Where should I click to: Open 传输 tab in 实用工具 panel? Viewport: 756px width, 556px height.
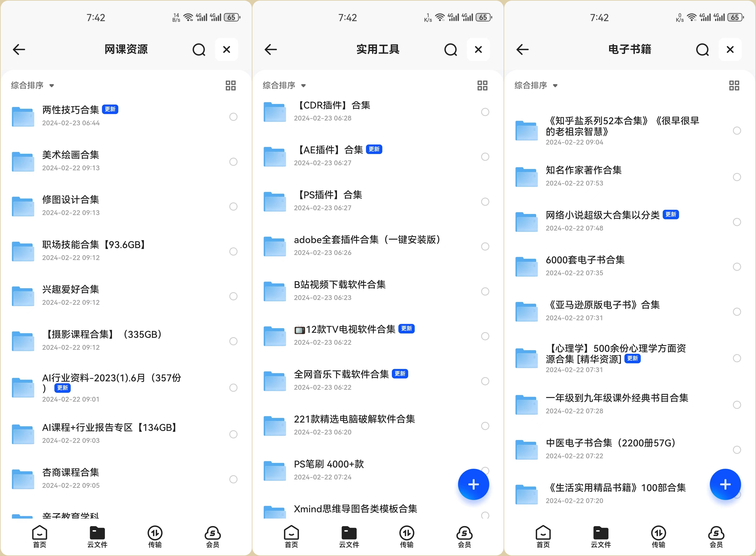407,537
